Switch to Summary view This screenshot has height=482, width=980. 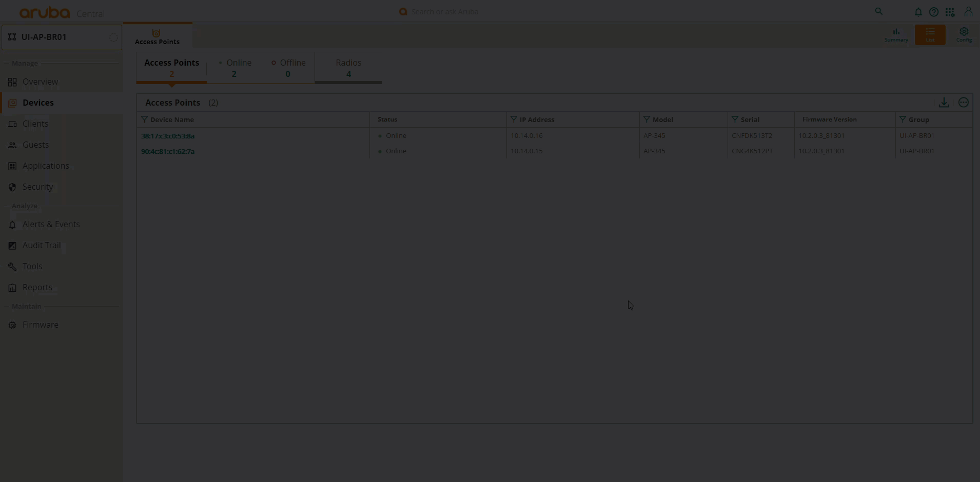tap(896, 35)
